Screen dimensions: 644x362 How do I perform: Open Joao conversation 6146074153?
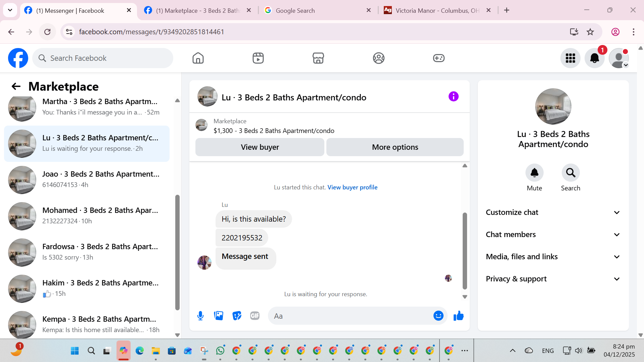pos(87,180)
